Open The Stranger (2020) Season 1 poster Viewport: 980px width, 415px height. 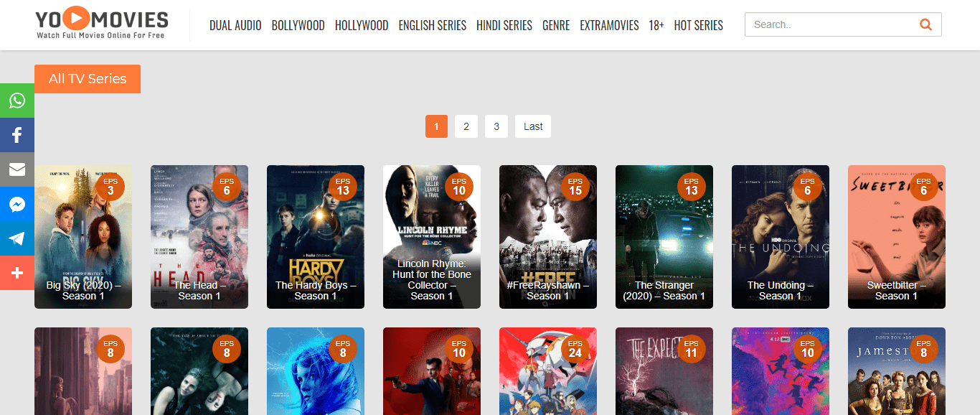point(664,237)
